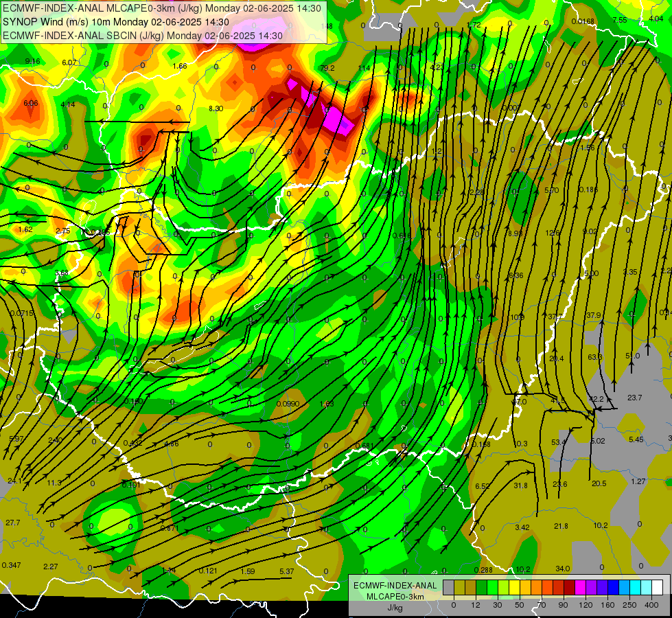Click the map value 0.0715
672x618 pixels.
pos(21,313)
